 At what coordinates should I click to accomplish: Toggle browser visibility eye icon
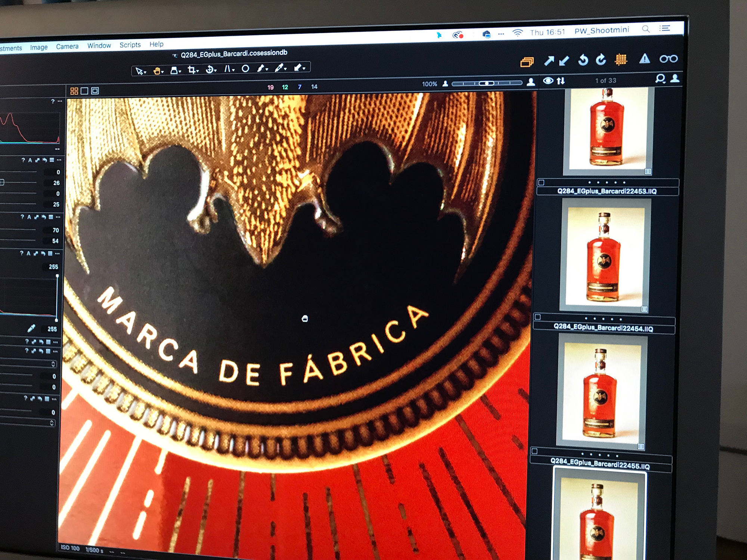pyautogui.click(x=548, y=81)
